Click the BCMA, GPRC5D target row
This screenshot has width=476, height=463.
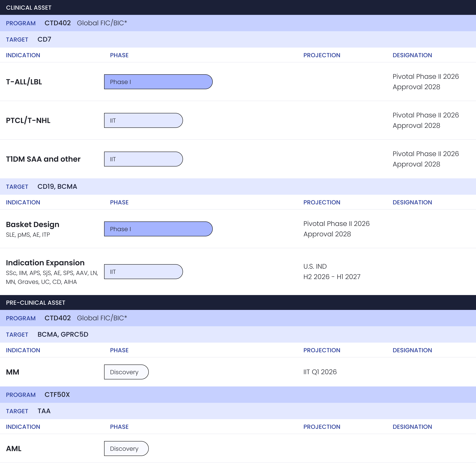click(x=63, y=334)
